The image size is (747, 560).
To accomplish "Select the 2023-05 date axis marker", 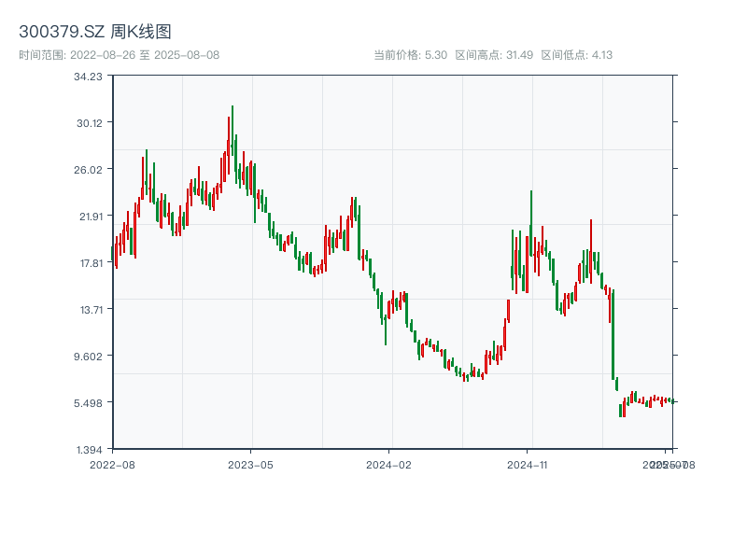I will click(250, 464).
